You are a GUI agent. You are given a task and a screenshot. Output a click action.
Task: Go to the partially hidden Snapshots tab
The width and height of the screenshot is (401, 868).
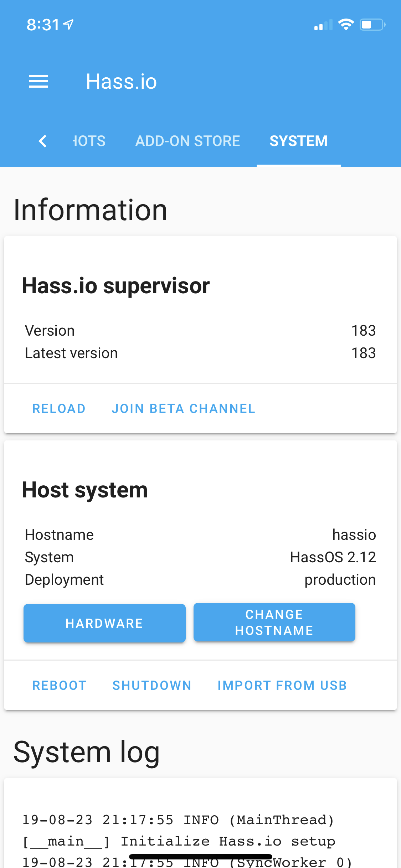(x=89, y=141)
